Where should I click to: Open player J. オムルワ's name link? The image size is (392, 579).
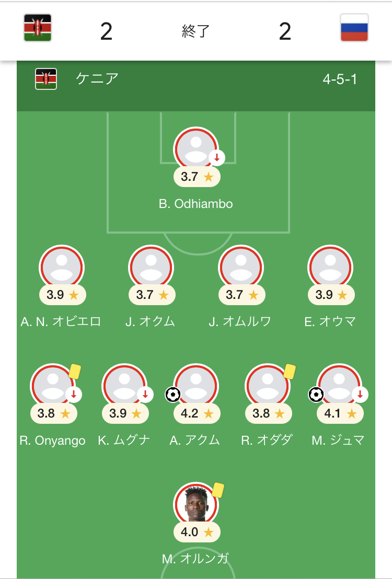click(240, 321)
